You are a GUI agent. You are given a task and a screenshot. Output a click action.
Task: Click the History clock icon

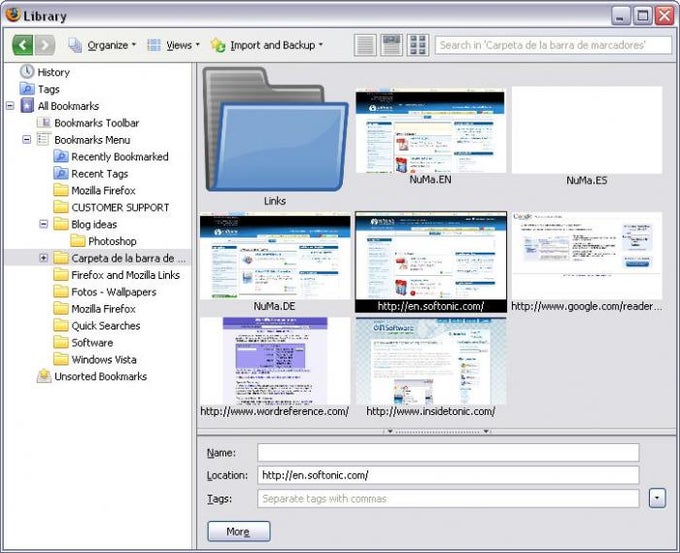tap(27, 72)
